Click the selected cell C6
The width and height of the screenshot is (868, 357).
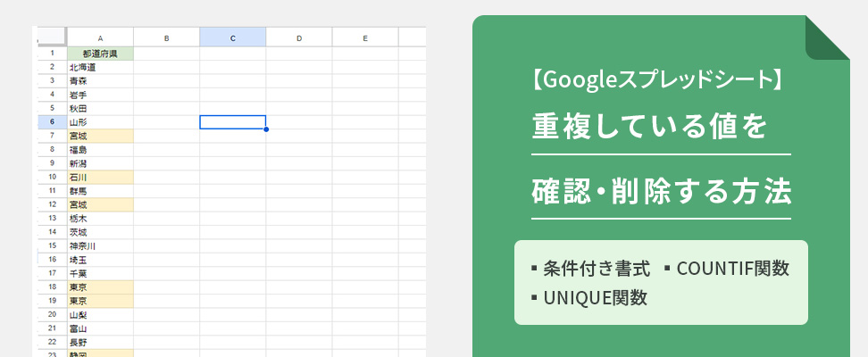[232, 122]
